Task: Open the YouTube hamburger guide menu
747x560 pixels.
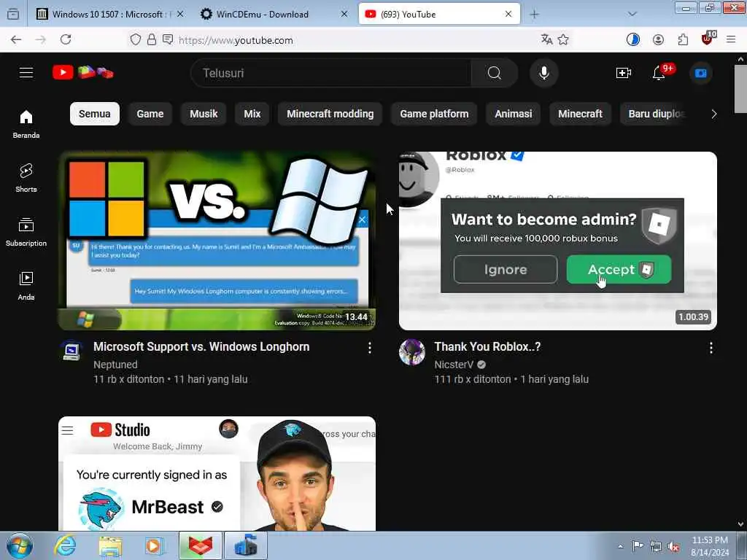Action: (26, 72)
